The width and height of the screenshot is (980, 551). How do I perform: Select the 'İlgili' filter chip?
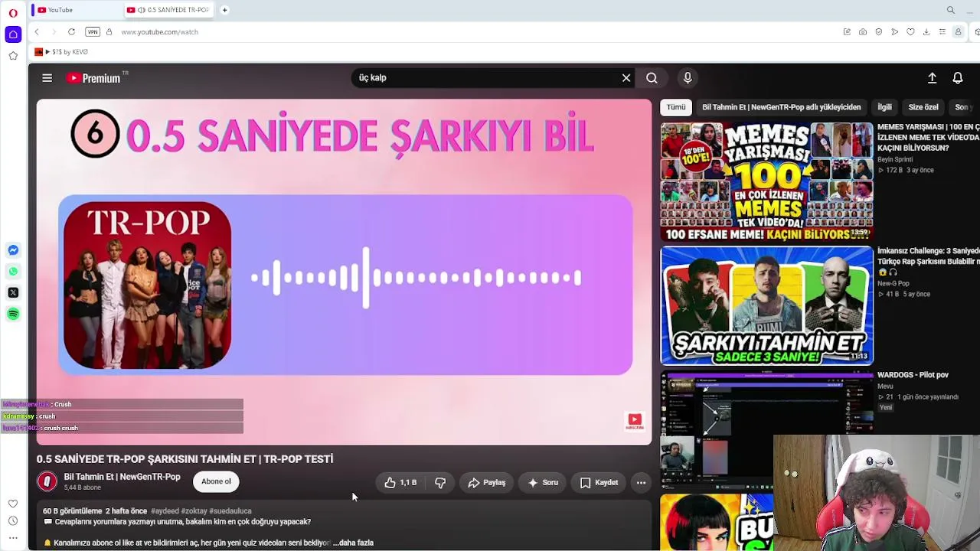[x=884, y=107]
